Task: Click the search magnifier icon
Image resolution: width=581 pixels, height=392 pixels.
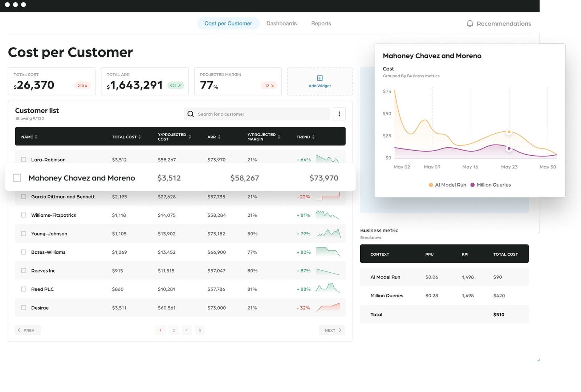Action: tap(190, 114)
